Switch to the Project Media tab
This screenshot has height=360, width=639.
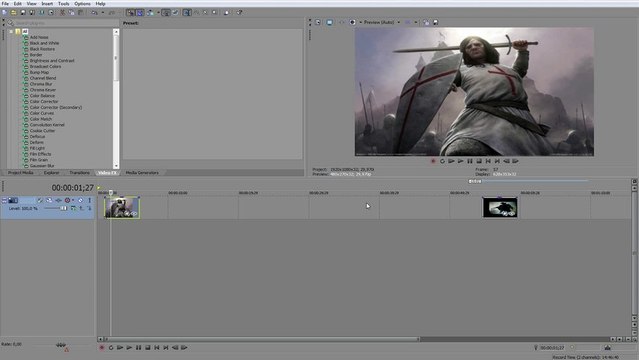click(20, 173)
